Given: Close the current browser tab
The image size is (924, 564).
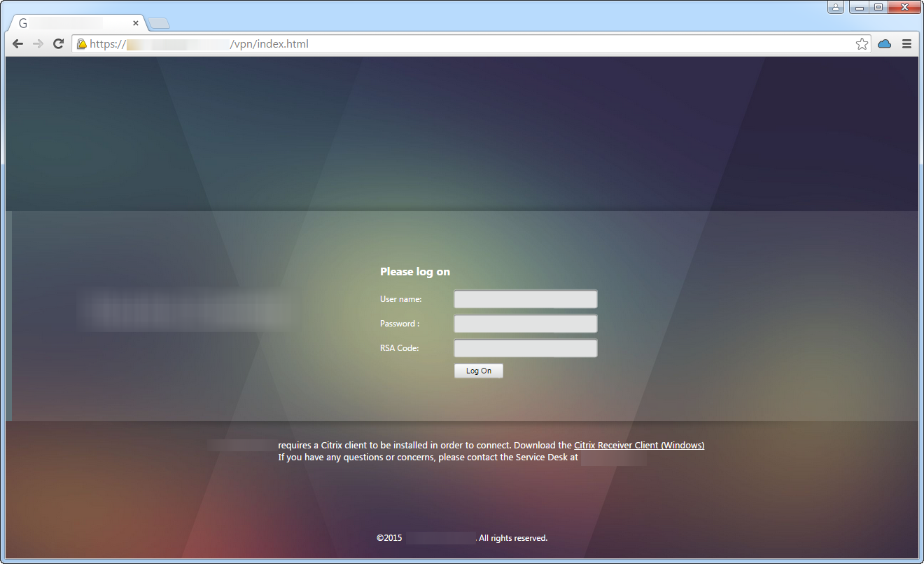Looking at the screenshot, I should point(136,23).
